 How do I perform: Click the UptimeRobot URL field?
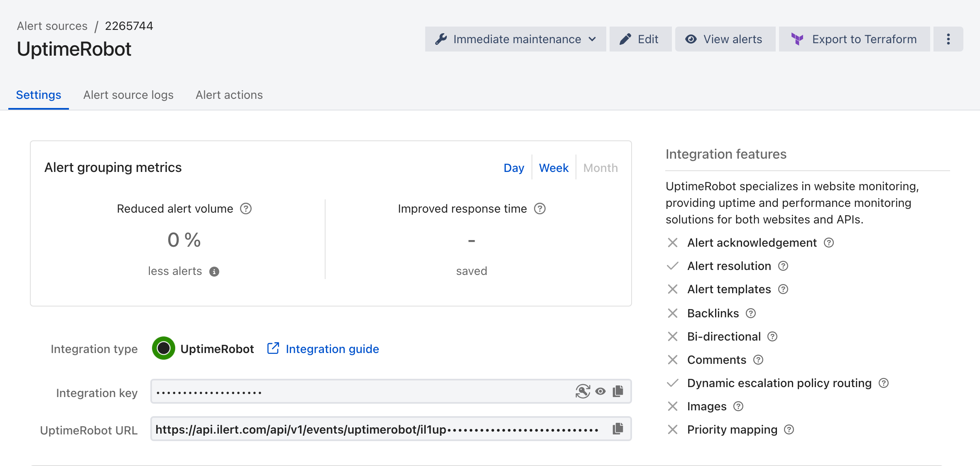tap(391, 429)
